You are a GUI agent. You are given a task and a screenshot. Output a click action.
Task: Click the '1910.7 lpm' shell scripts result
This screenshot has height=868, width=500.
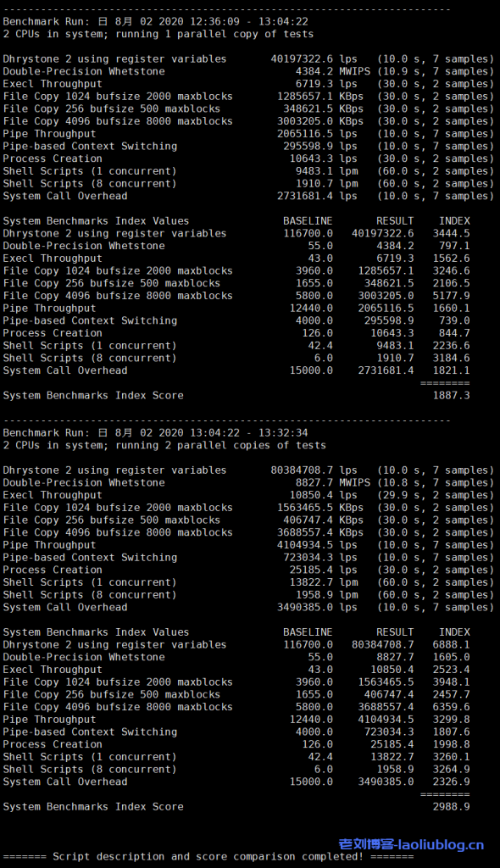point(326,184)
